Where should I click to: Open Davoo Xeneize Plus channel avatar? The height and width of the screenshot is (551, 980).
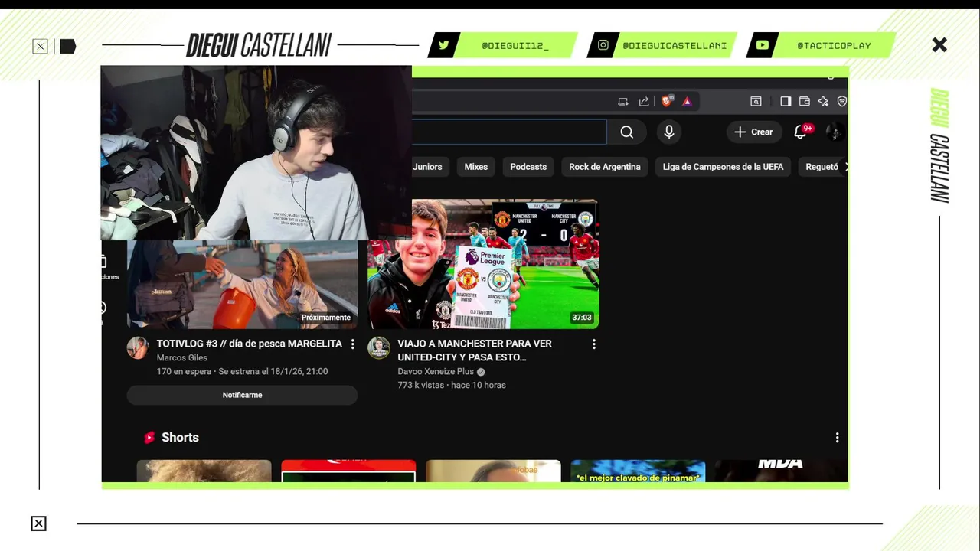[x=379, y=347]
